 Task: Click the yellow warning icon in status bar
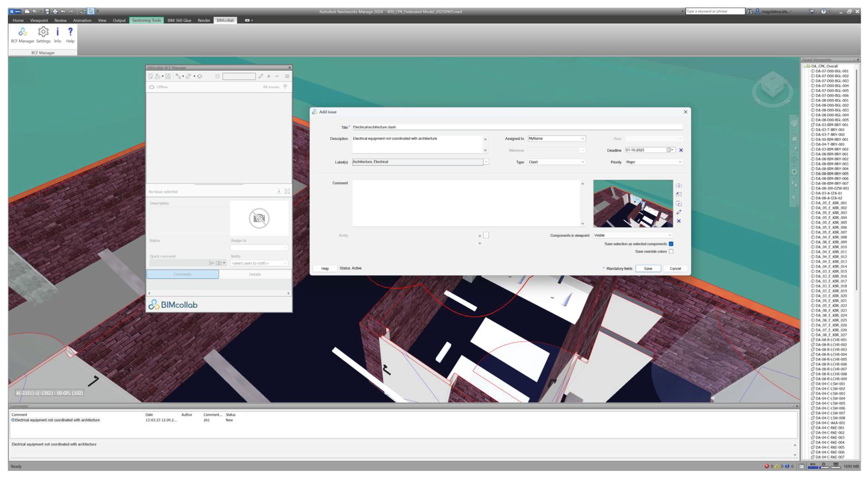click(x=777, y=466)
